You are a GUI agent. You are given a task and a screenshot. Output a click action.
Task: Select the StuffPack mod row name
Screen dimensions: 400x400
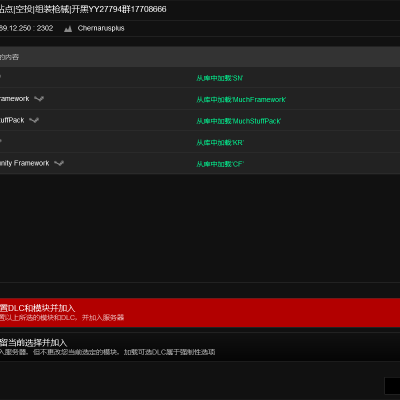pyautogui.click(x=12, y=120)
